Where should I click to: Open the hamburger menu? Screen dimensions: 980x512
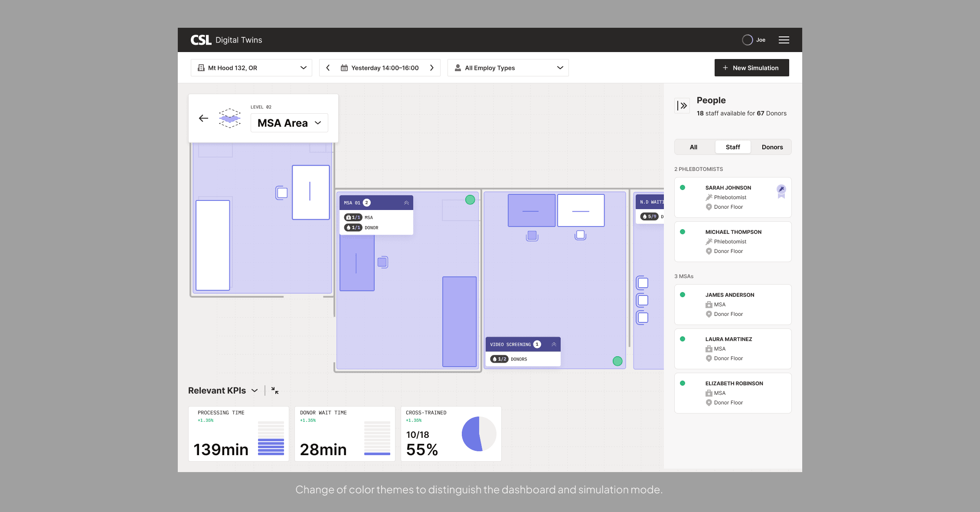(x=784, y=40)
